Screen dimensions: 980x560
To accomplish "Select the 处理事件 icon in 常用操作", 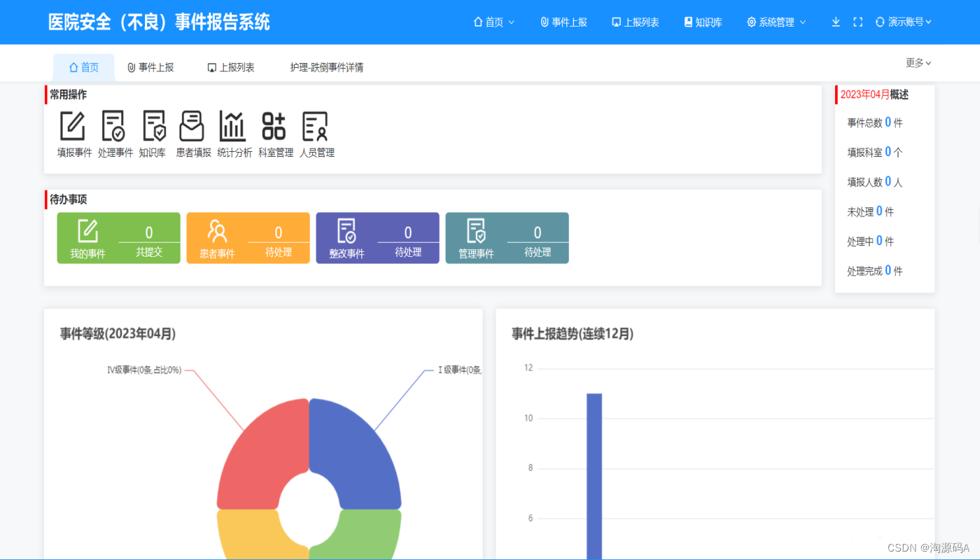I will 113,126.
